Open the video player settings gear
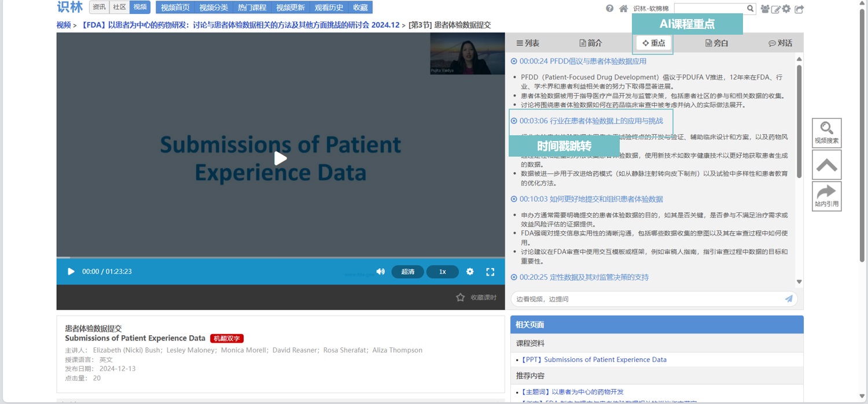Image resolution: width=868 pixels, height=404 pixels. coord(470,272)
